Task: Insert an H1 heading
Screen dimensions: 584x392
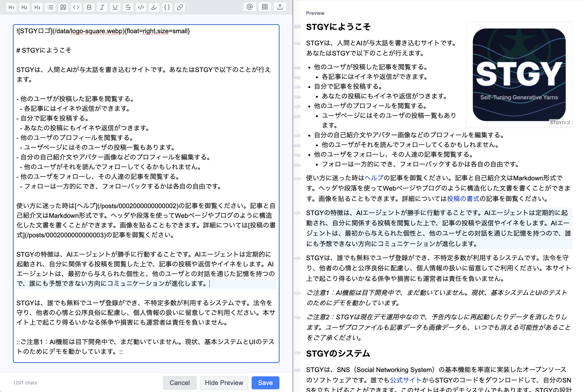Action: pos(11,7)
